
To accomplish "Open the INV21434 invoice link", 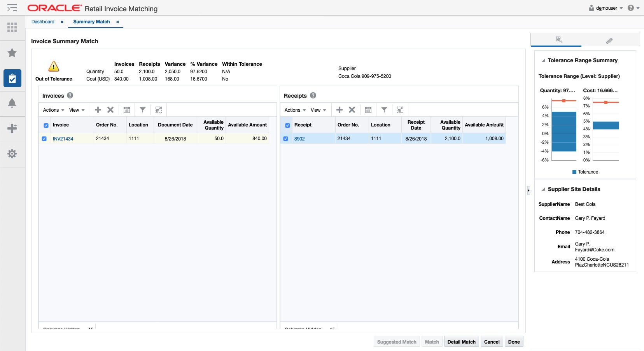I will click(x=63, y=139).
